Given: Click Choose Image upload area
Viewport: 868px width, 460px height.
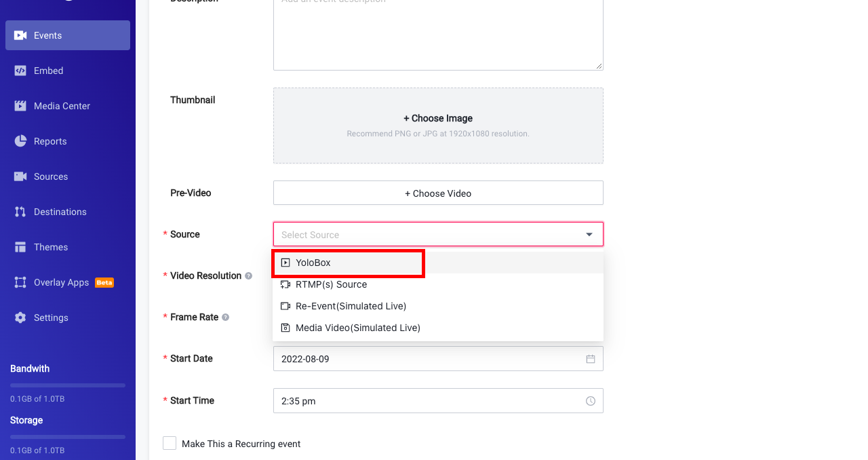Looking at the screenshot, I should click(438, 125).
